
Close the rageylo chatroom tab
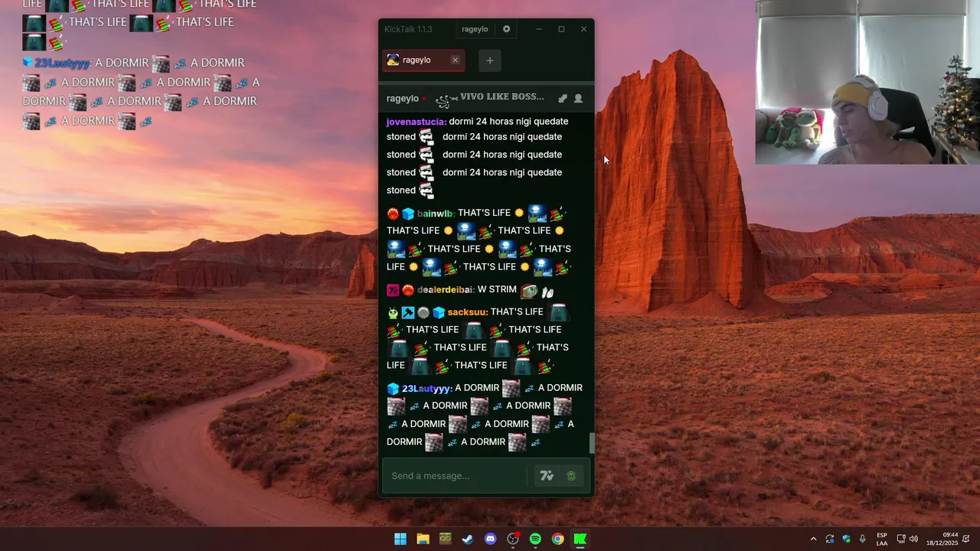point(455,60)
